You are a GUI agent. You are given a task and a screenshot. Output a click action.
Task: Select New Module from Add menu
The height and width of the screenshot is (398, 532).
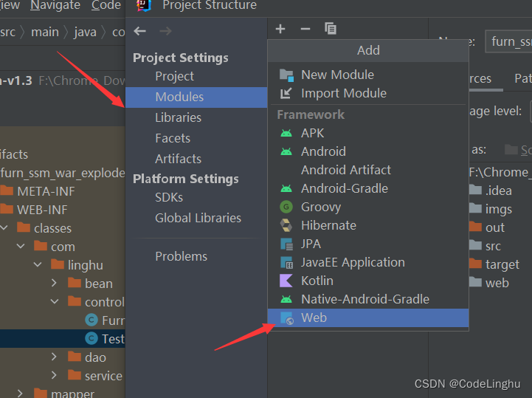coord(337,75)
